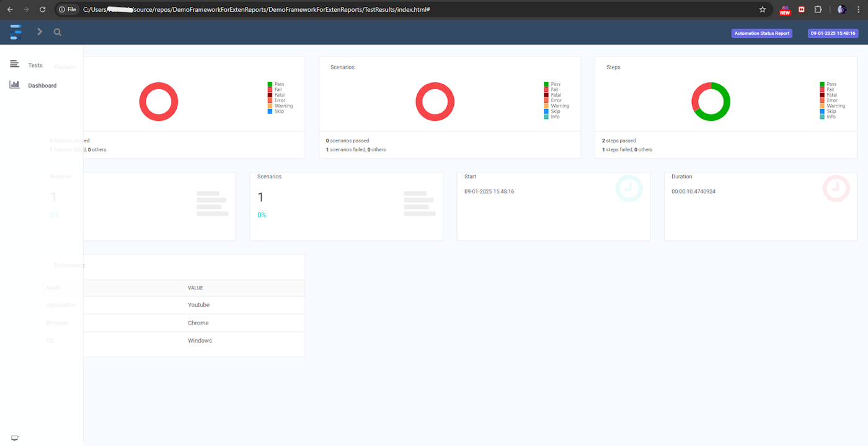Open the Chrome profile avatar
Viewport: 868px width, 446px height.
(842, 9)
